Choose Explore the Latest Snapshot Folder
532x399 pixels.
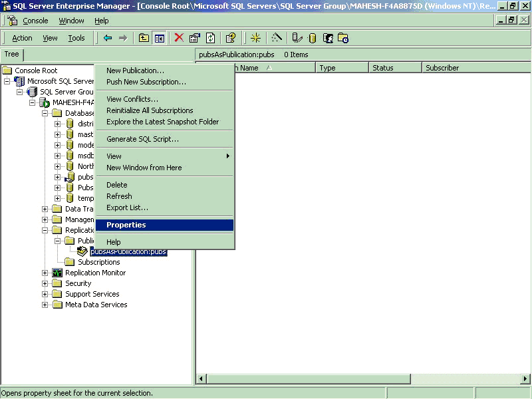[164, 122]
